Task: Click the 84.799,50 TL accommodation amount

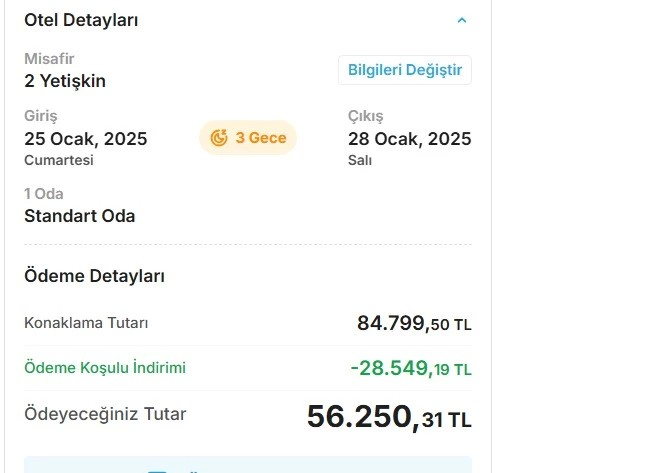Action: 414,323
